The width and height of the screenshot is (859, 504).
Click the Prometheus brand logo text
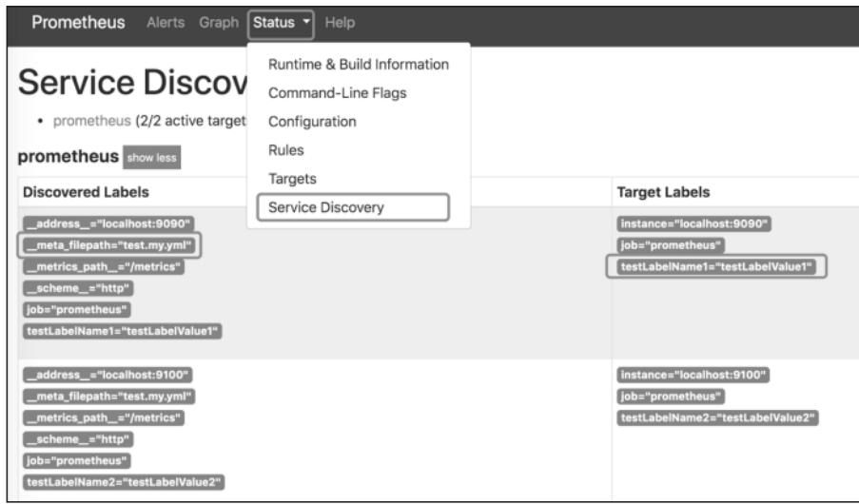(x=78, y=23)
